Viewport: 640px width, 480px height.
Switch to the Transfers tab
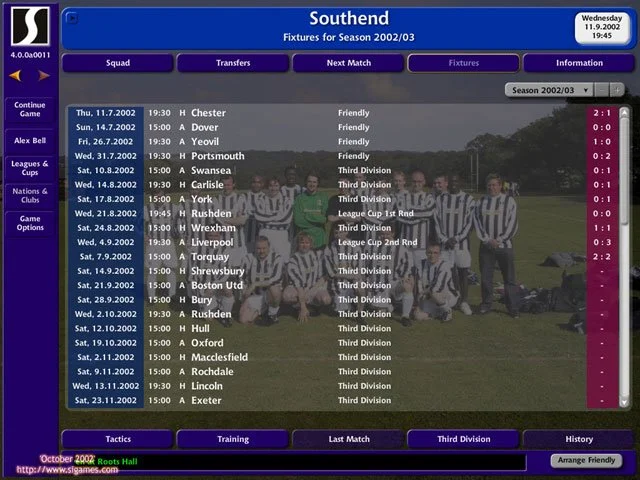[233, 63]
